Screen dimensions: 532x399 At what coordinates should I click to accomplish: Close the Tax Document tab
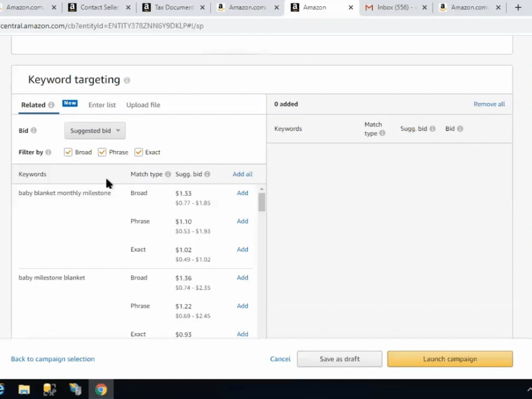pos(202,7)
